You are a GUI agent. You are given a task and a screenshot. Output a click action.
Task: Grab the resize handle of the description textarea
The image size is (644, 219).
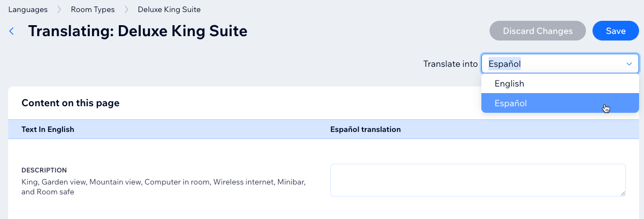coord(623,193)
